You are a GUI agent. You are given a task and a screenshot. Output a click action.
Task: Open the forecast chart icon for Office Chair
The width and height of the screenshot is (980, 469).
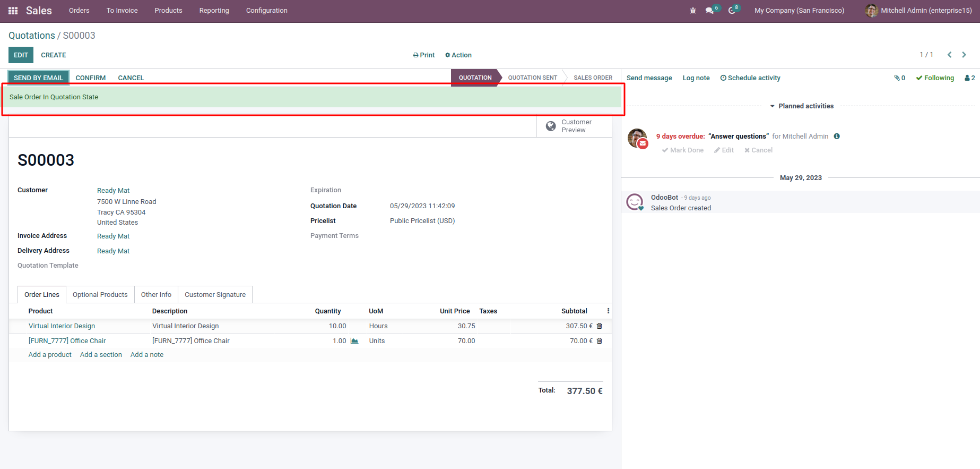(354, 341)
